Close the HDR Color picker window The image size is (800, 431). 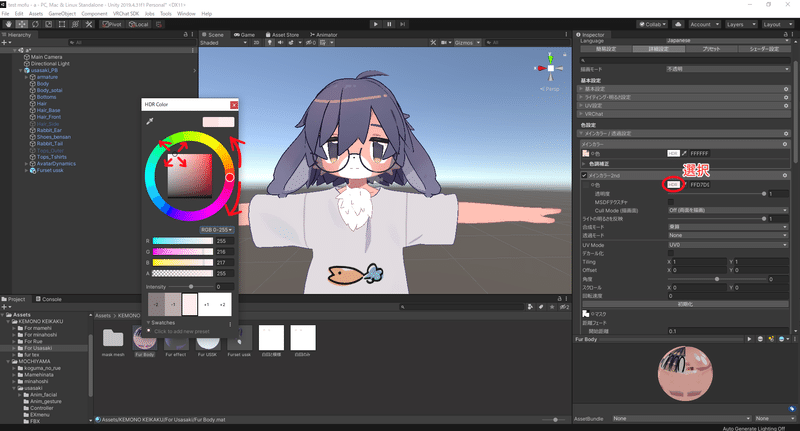click(x=234, y=105)
